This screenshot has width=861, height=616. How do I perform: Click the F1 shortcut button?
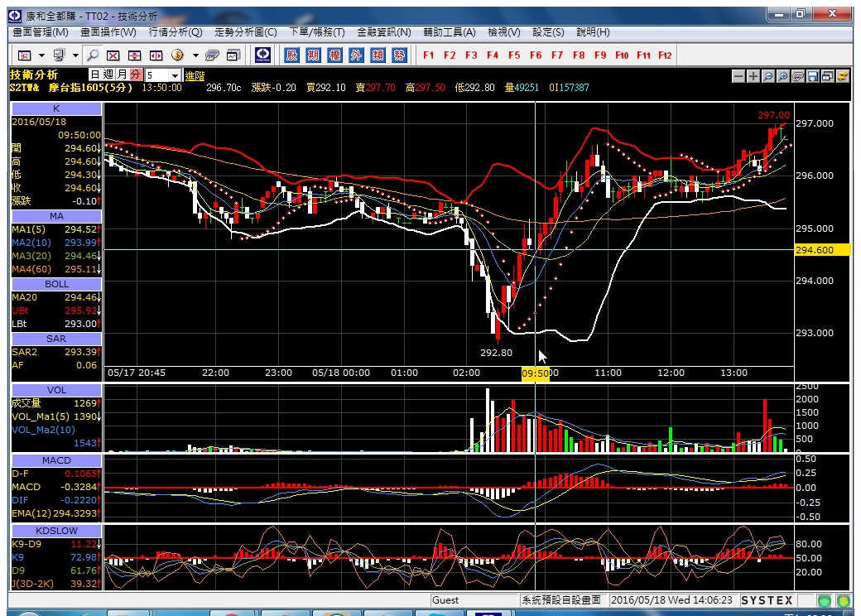tap(428, 55)
